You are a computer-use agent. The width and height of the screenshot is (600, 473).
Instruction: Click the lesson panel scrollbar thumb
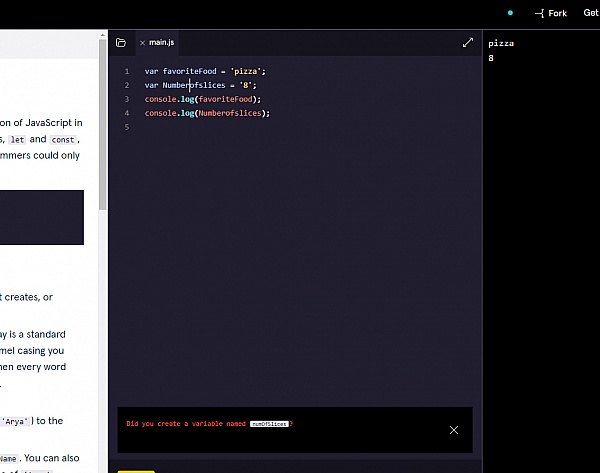coord(102,124)
